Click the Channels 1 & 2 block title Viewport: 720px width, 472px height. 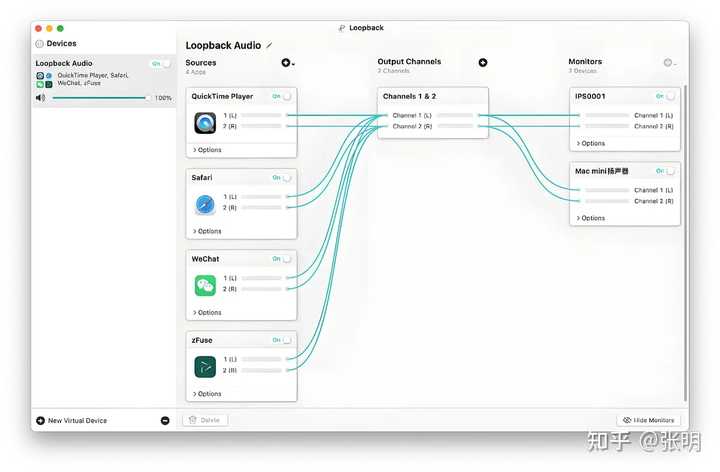click(x=410, y=96)
